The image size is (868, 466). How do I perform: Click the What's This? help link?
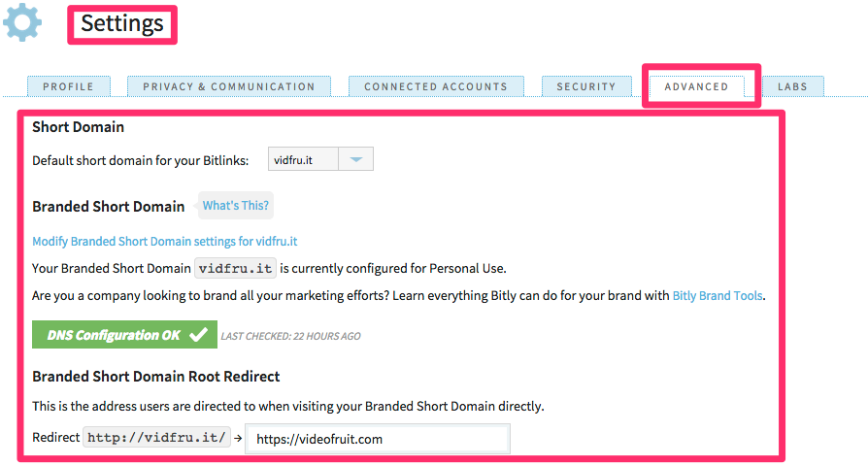235,205
